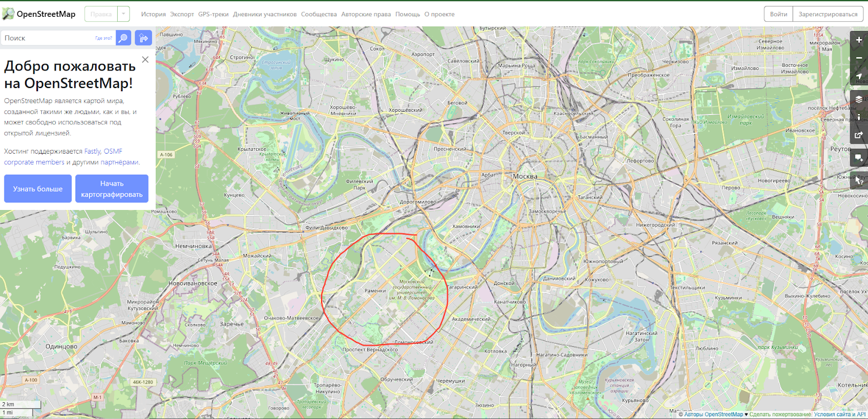Open the share map panel
This screenshot has height=419, width=868.
pos(859,135)
